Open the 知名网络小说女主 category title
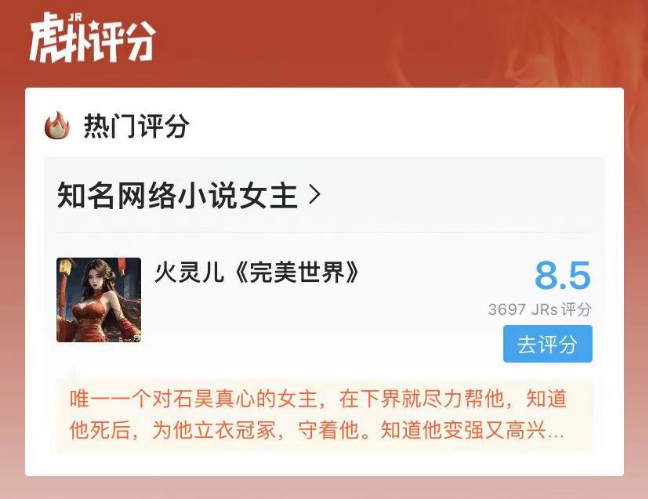Screen dimensions: 648x499 pyautogui.click(x=177, y=195)
